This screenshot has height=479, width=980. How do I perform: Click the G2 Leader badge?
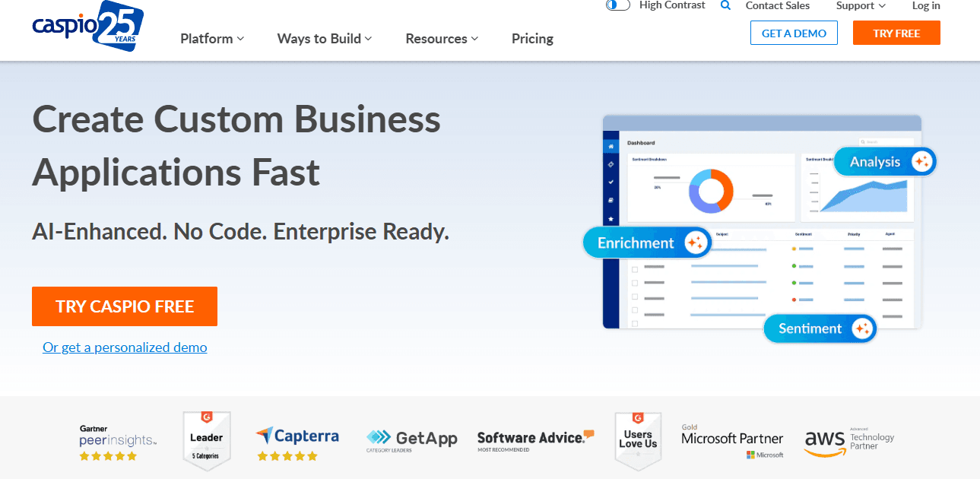point(207,441)
